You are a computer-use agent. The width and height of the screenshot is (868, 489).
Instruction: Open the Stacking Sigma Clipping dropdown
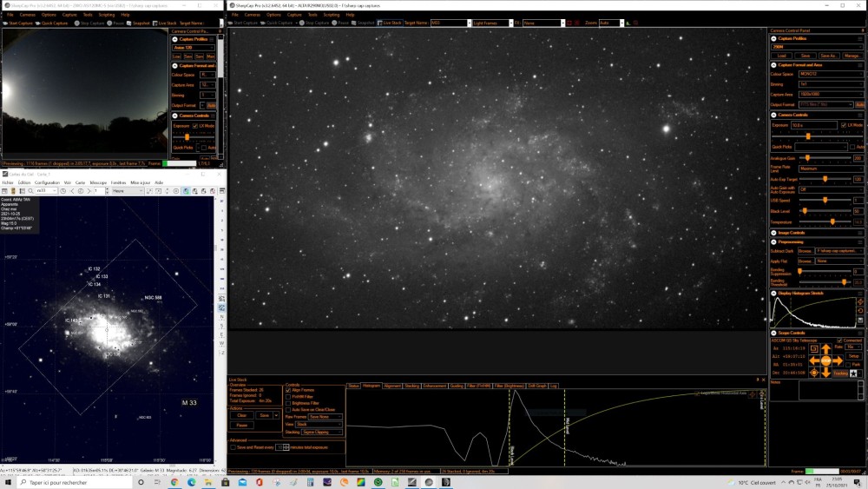(x=321, y=432)
